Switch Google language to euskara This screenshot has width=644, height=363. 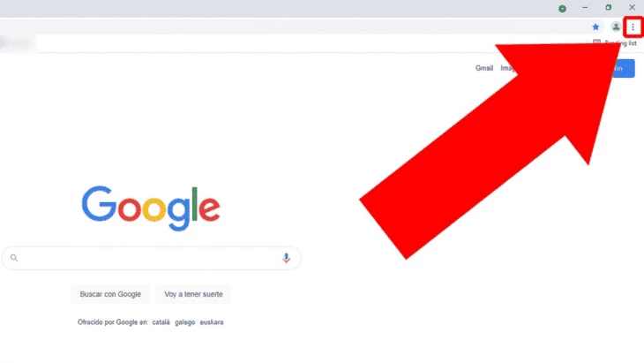pyautogui.click(x=212, y=322)
